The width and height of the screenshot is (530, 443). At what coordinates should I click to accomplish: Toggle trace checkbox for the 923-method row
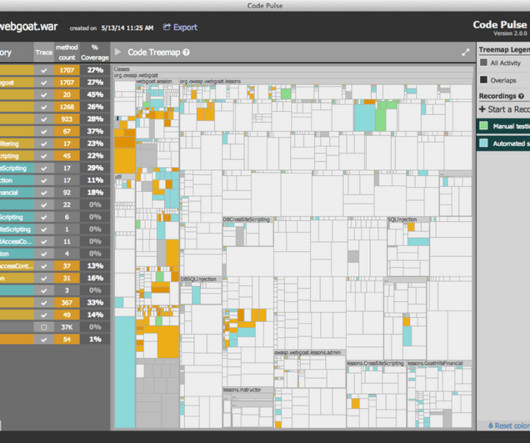click(x=44, y=119)
